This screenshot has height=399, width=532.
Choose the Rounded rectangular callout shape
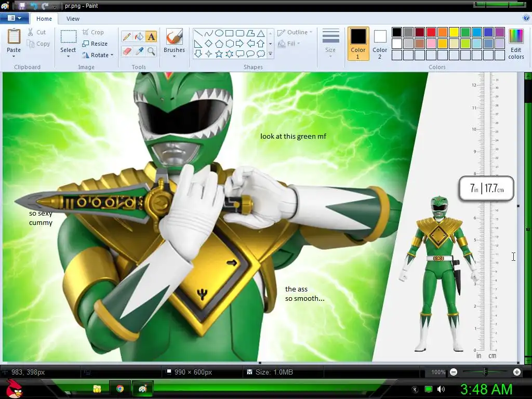coord(240,54)
